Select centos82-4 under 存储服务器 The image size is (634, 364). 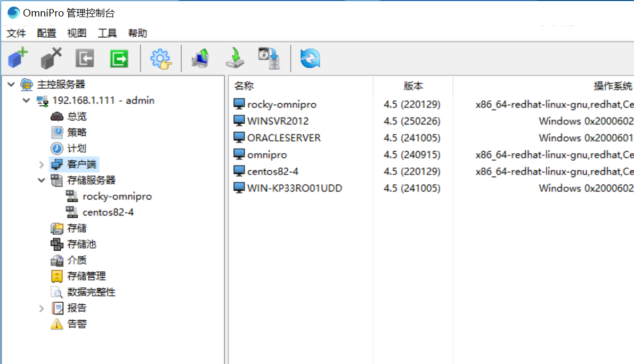[x=108, y=212]
